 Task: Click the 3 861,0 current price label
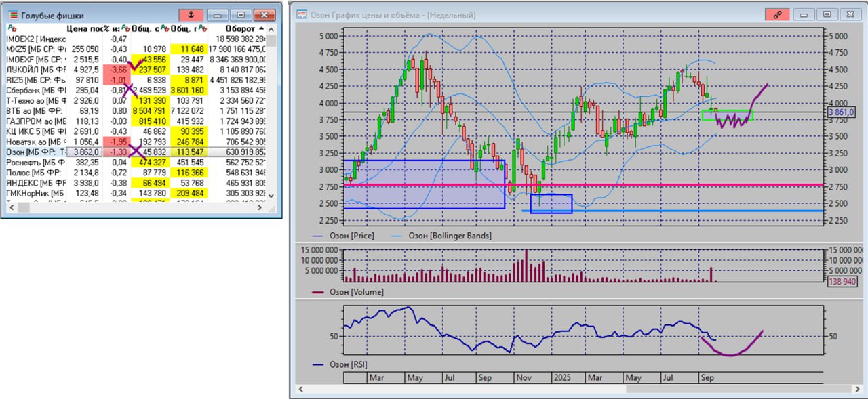(x=842, y=112)
